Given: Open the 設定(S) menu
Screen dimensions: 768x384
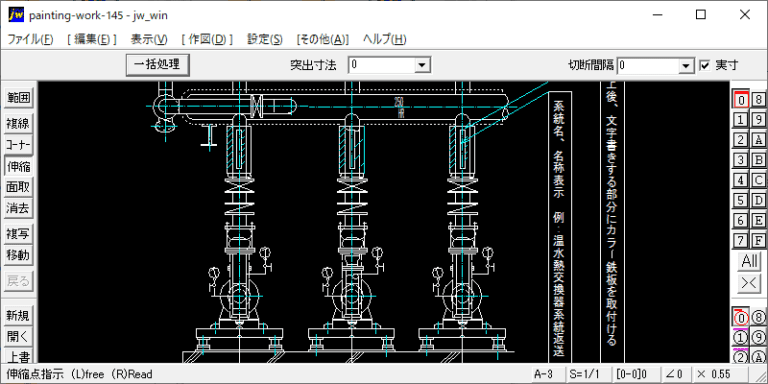Looking at the screenshot, I should [x=264, y=40].
